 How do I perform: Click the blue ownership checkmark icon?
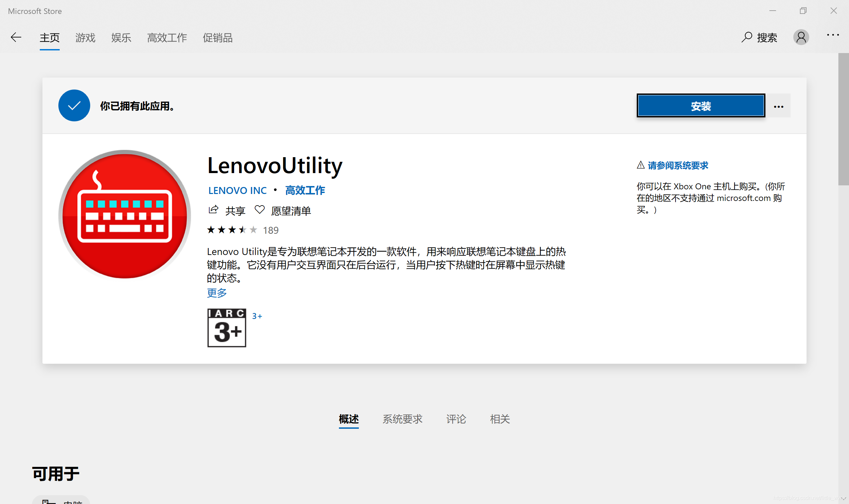point(74,106)
